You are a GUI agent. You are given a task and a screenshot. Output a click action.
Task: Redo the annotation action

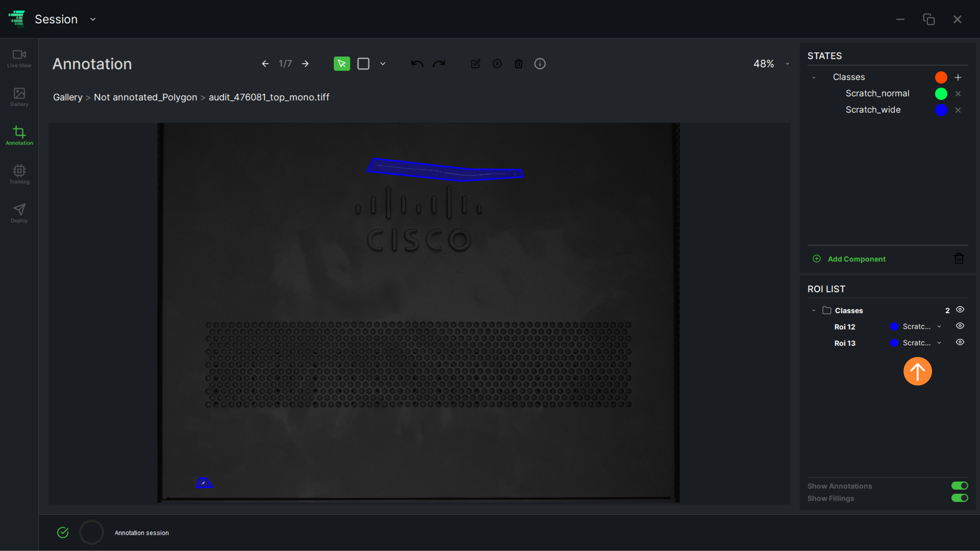[439, 64]
